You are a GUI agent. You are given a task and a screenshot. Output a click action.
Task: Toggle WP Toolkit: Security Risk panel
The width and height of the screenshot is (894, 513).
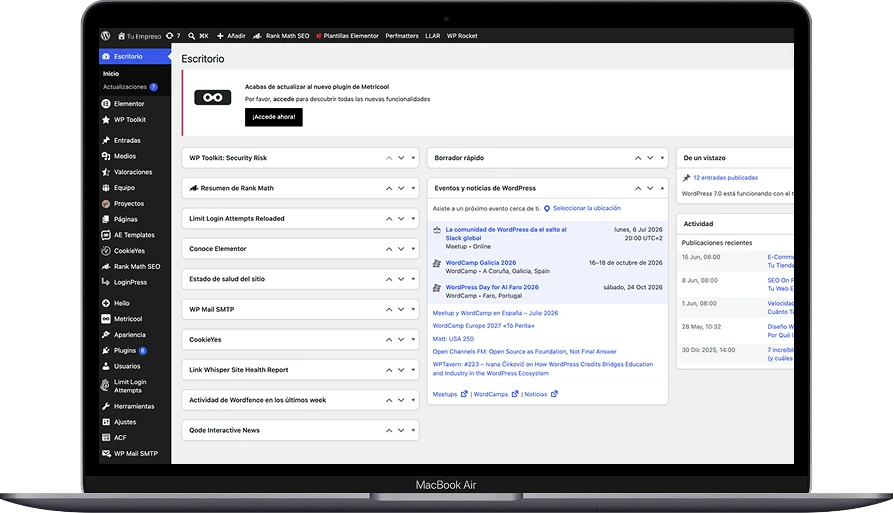[x=413, y=158]
